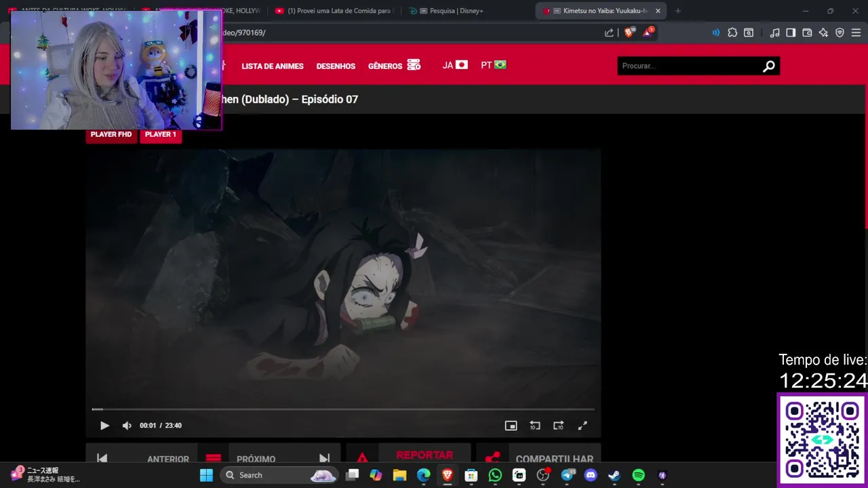The image size is (868, 488).
Task: Click the anime video frame
Action: pos(343,278)
